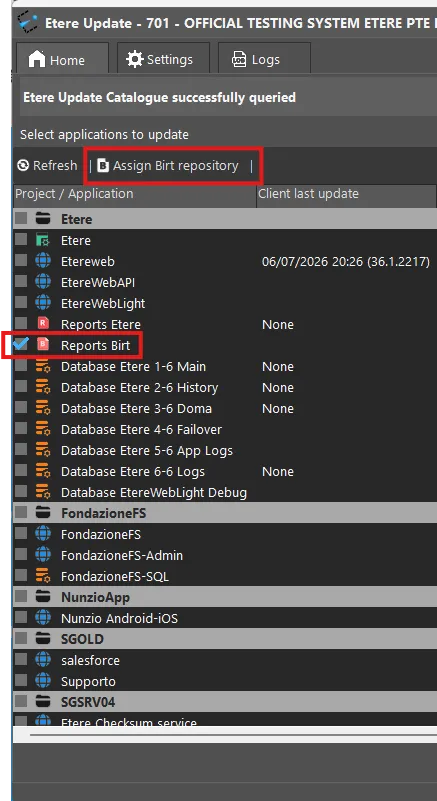The image size is (437, 801).
Task: Enable the Reports Etere checkbox
Action: click(21, 323)
